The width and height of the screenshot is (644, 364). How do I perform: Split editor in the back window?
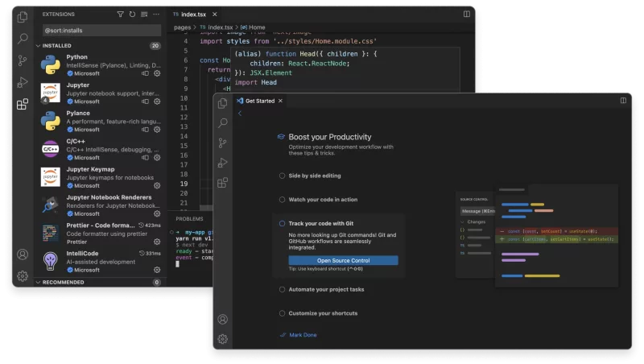click(467, 14)
